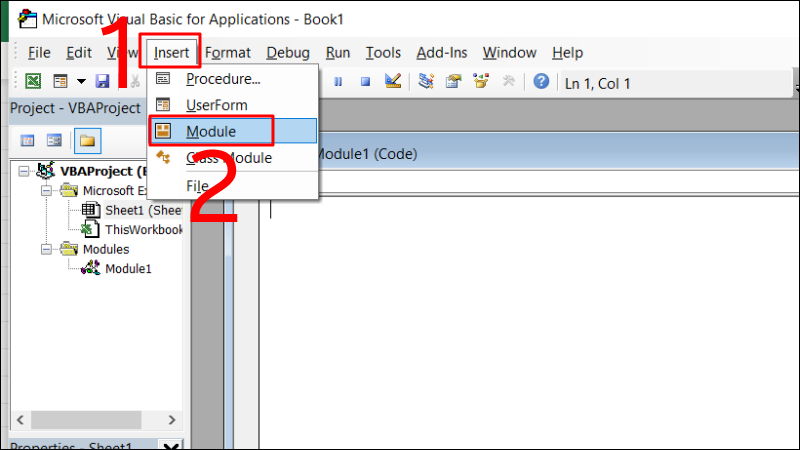Click the Project tree scrollbar left arrow
The image size is (800, 450).
point(20,420)
